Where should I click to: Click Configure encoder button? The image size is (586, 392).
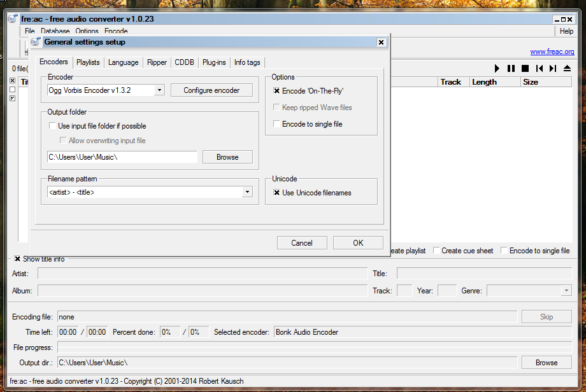[x=211, y=90]
